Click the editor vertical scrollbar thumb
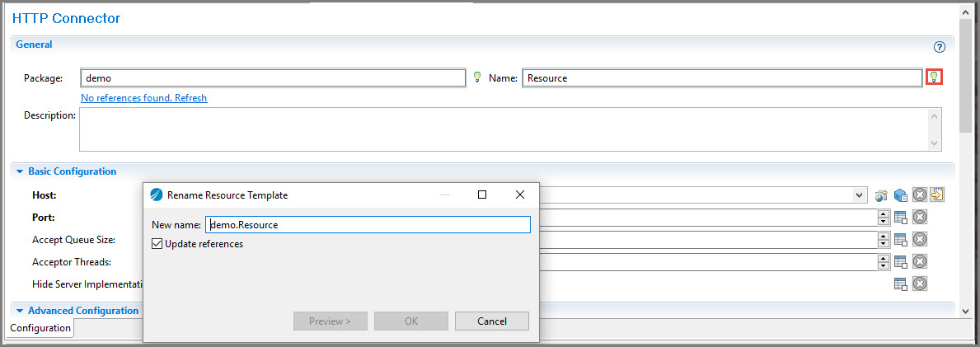Screen dimensions: 980x347 point(966,77)
